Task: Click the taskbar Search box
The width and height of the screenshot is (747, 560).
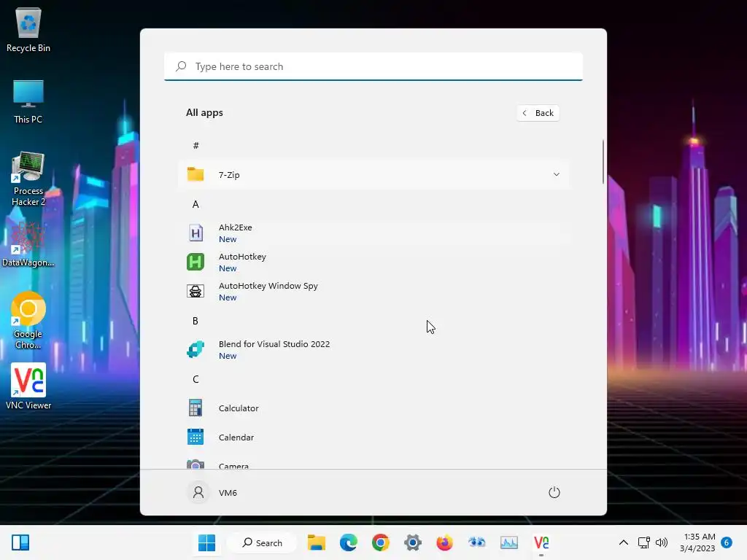Action: click(x=262, y=542)
